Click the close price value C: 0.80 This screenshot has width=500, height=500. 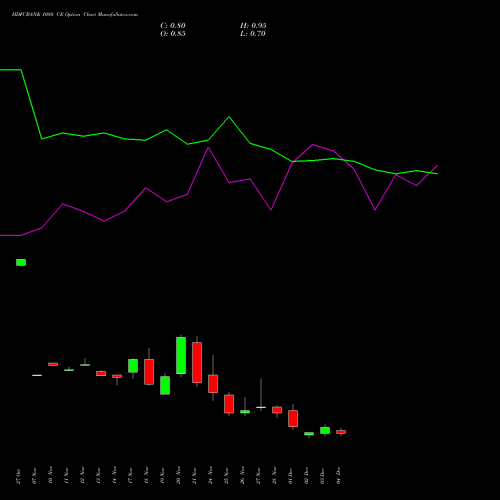[173, 26]
